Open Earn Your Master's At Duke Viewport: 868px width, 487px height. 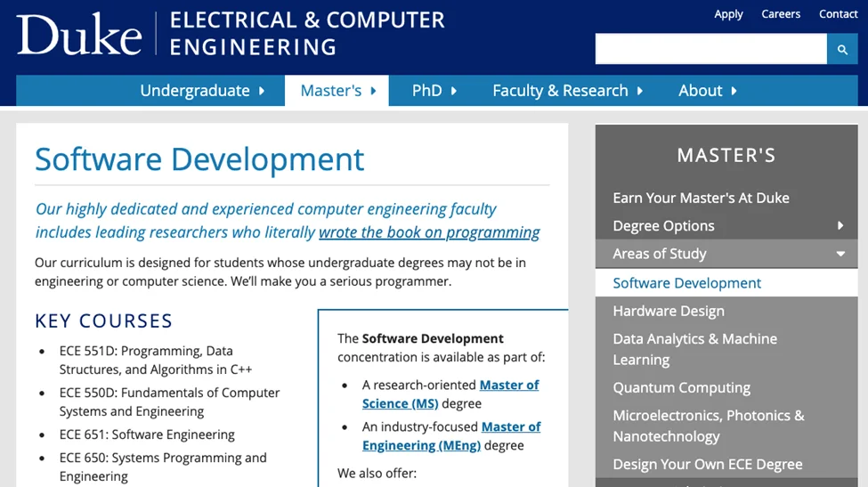pos(701,198)
